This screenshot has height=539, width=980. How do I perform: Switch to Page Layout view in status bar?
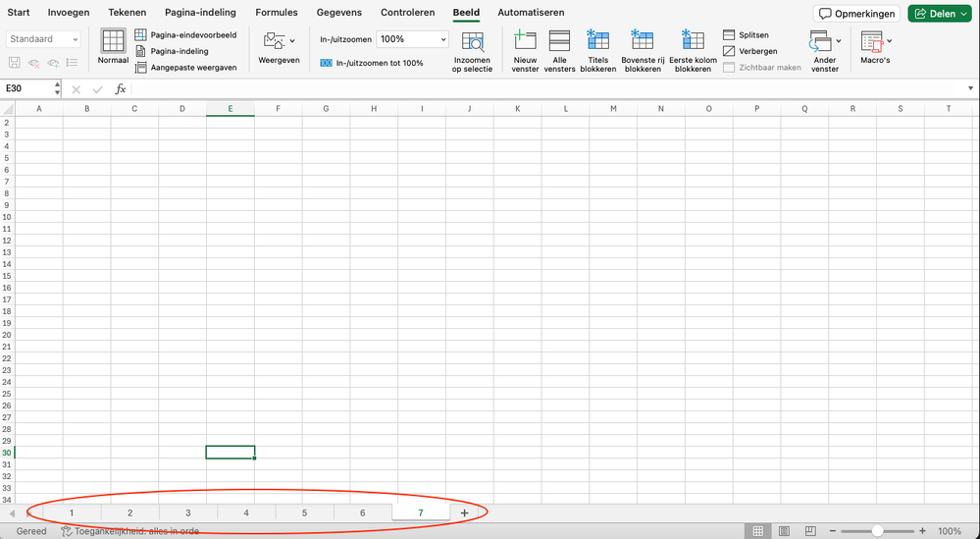pos(785,531)
